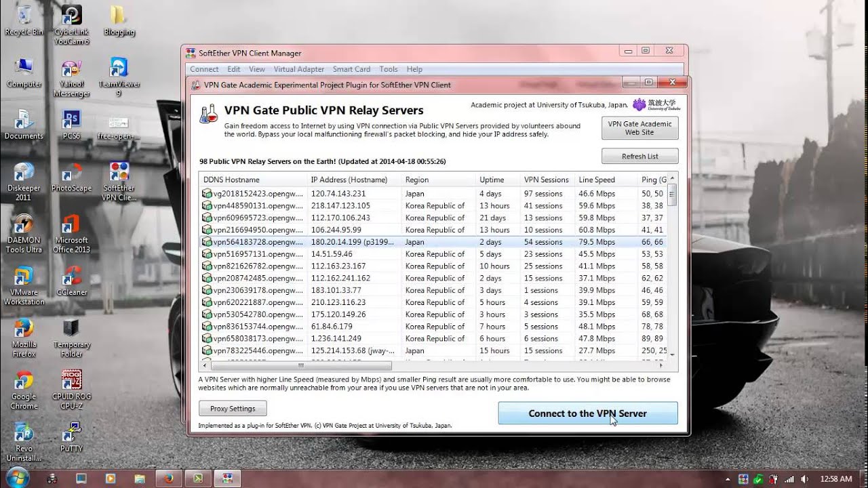Screen dimensions: 868x488
Task: Select server with IP 210.123.116.23
Action: 433,302
